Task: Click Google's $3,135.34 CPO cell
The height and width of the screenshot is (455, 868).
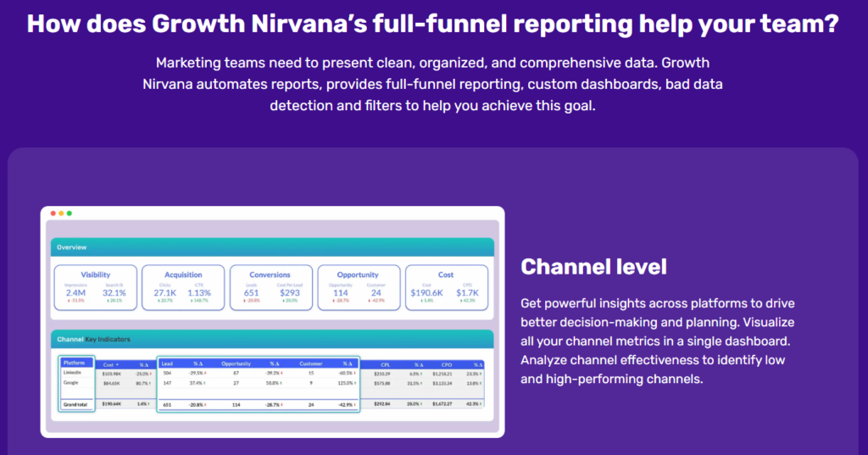Action: coord(442,383)
